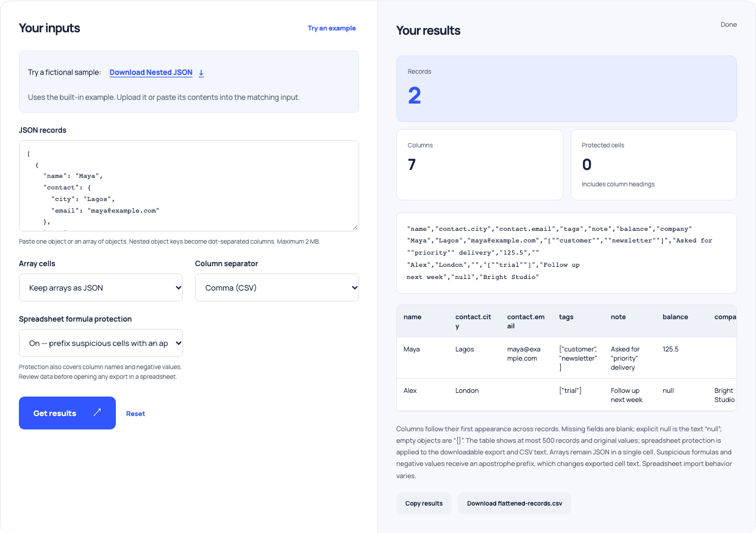The image size is (756, 533).
Task: Click Done in the results panel
Action: (729, 24)
